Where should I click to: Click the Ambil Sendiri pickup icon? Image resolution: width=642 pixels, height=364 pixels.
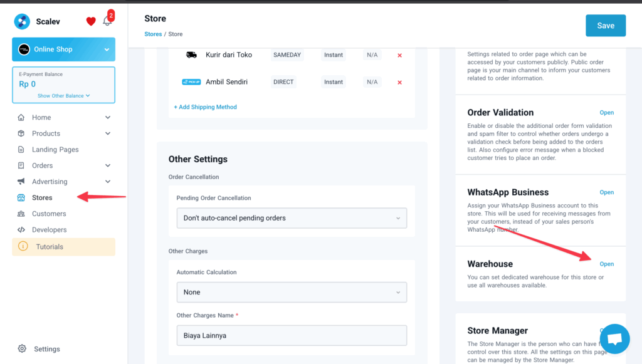(191, 82)
